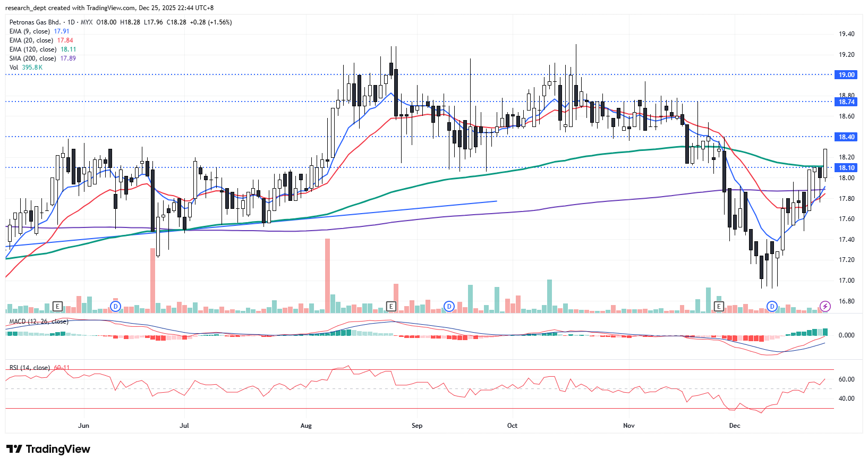Click the EMA (120, close) indicator legend
Screen dimensions: 868x465
(33, 49)
